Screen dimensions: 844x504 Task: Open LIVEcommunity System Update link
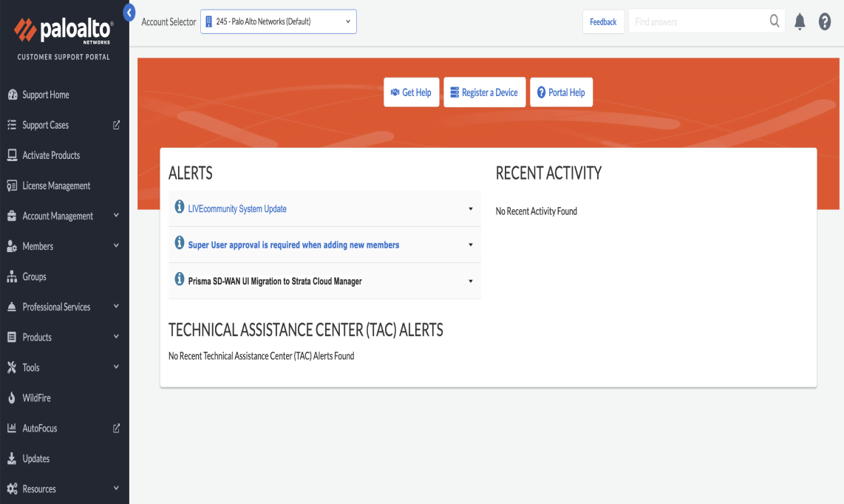(237, 209)
